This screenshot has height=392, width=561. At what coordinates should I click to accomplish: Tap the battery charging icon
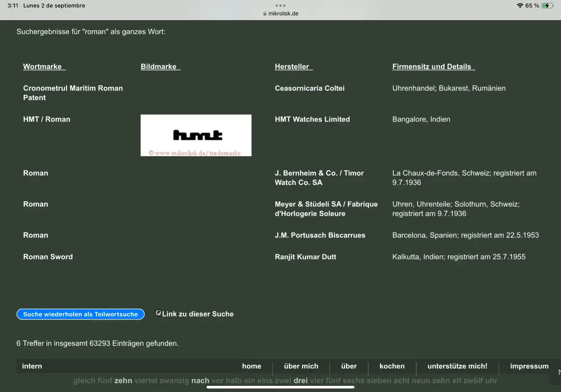click(x=547, y=6)
